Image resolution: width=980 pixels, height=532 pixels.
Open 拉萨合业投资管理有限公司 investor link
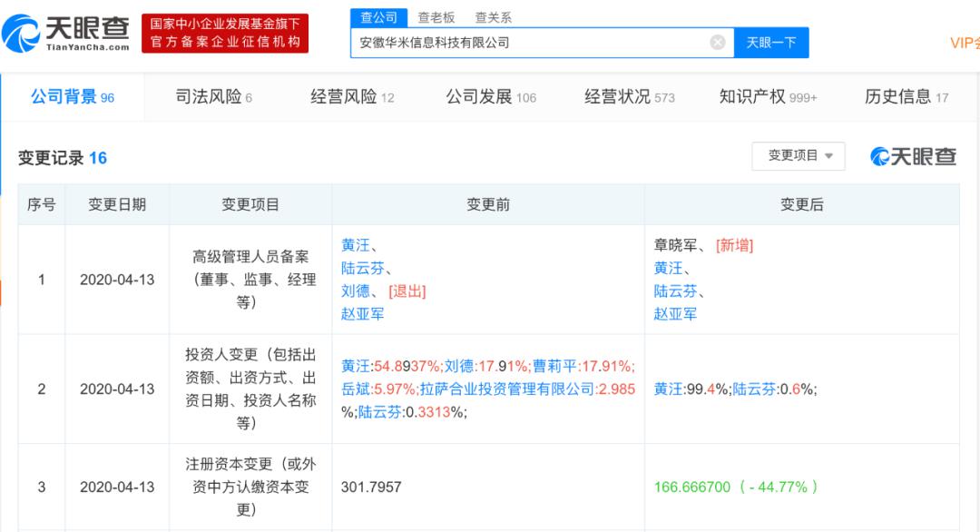[x=507, y=389]
